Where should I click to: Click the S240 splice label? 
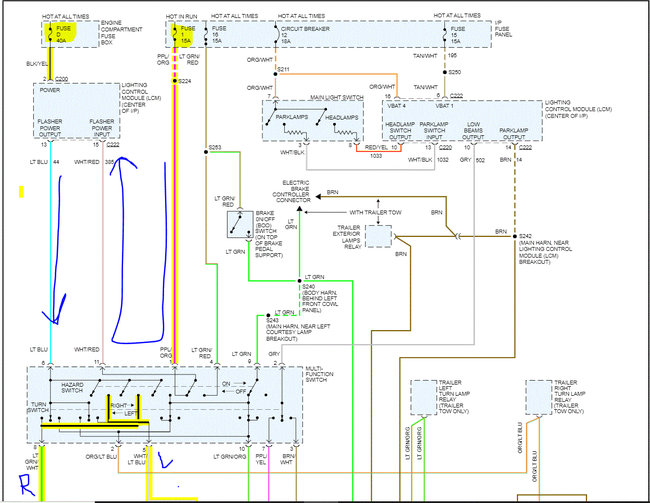point(308,287)
